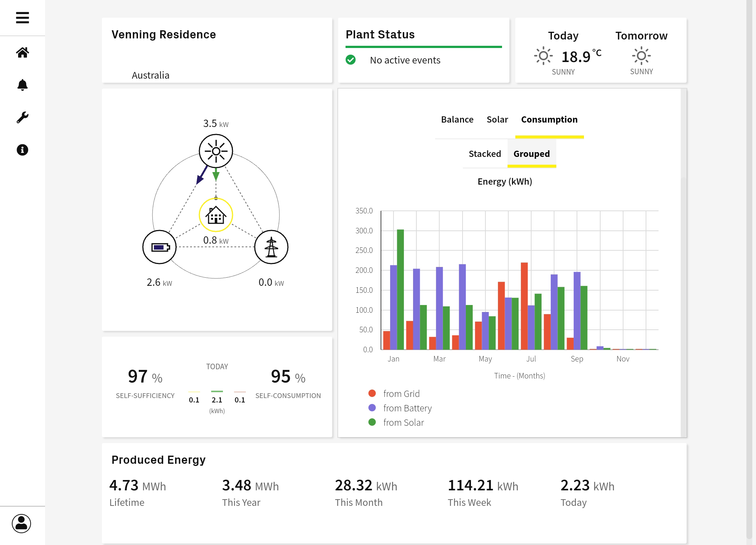Click the Australia location label
Screen dimensions: 756x545
click(151, 75)
